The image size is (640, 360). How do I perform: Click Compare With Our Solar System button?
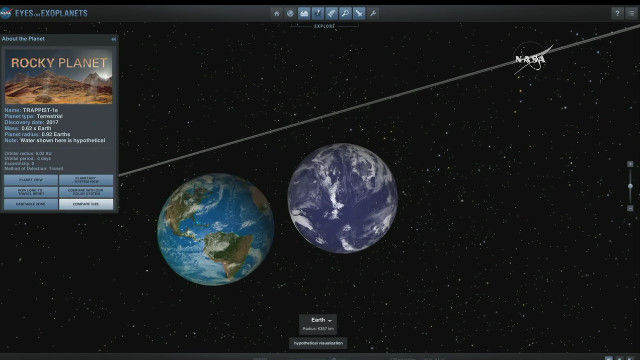point(86,192)
